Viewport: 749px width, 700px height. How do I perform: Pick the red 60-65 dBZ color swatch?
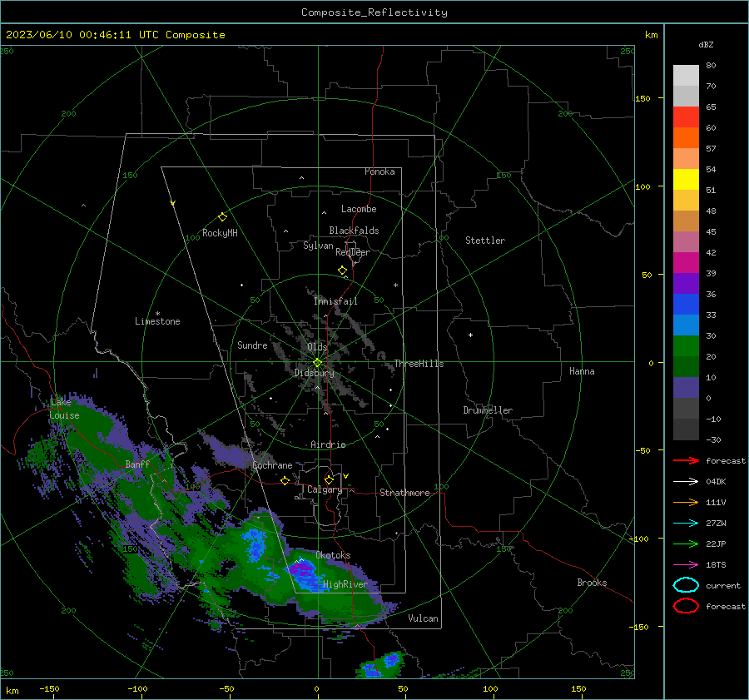click(x=686, y=117)
